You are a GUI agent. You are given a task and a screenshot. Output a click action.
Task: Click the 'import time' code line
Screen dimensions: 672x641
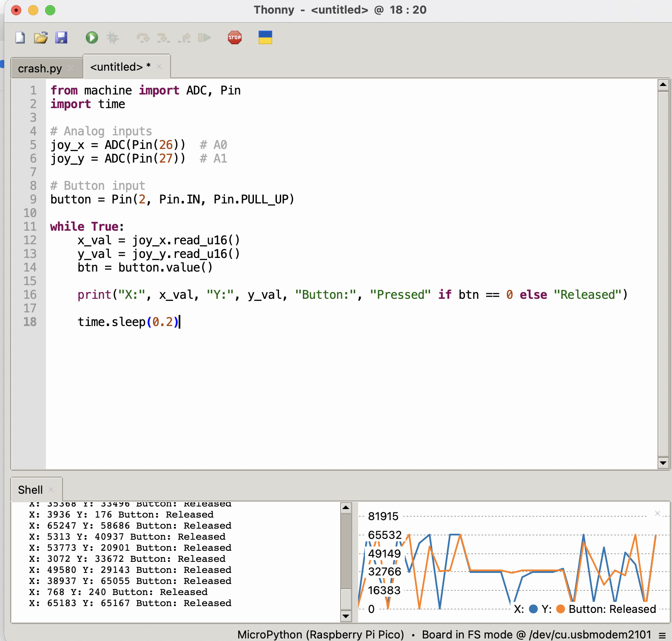click(88, 104)
